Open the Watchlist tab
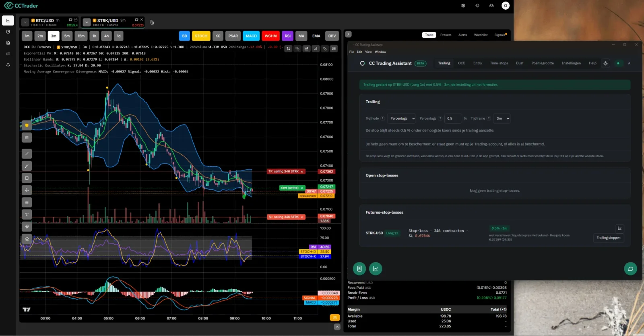644x336 pixels. [x=481, y=35]
